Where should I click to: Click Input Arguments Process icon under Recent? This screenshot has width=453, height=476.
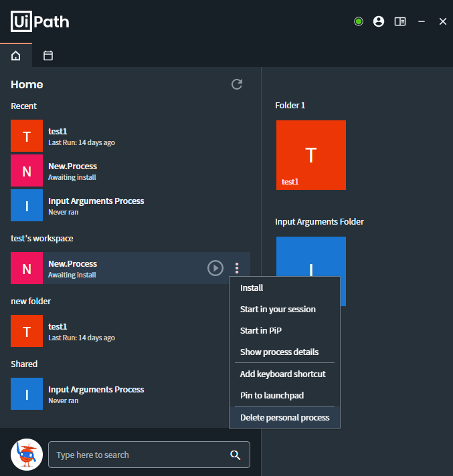(x=27, y=205)
